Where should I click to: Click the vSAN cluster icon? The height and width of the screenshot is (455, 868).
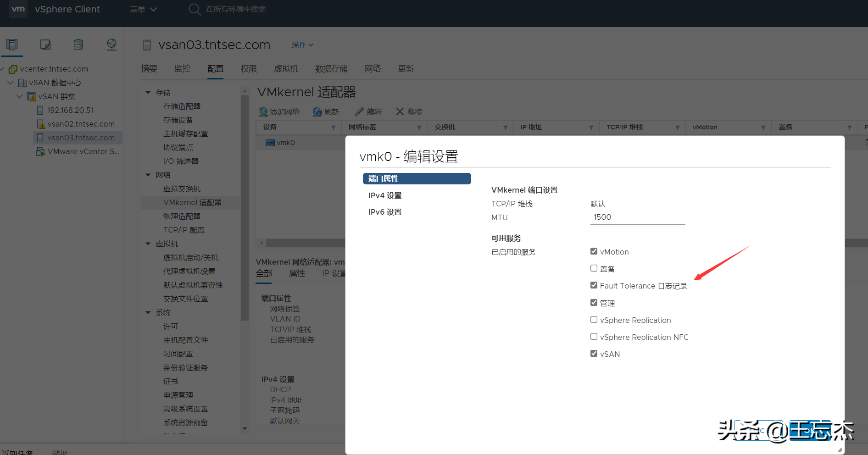coord(31,97)
